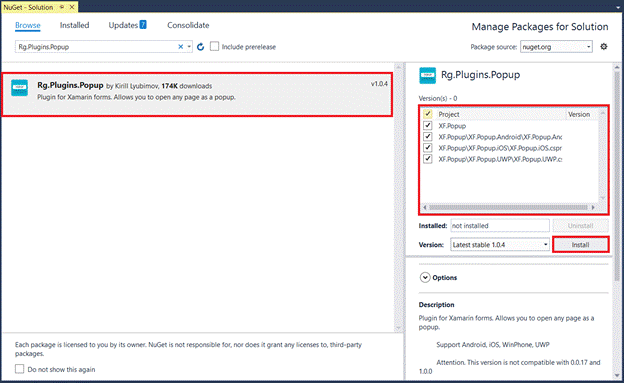Open Package source dropdown
Viewport: 624px width, 383px height.
click(x=556, y=47)
